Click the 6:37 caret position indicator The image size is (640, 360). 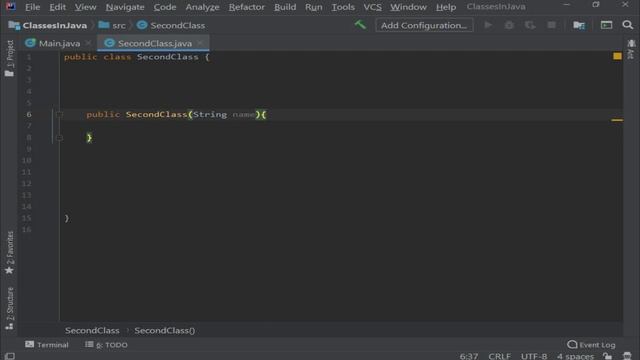point(469,356)
